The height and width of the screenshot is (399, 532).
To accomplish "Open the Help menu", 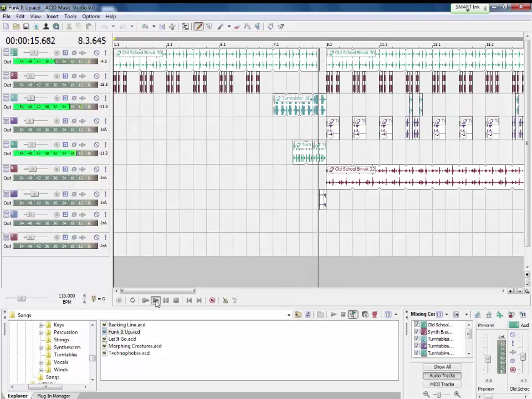I will 111,16.
